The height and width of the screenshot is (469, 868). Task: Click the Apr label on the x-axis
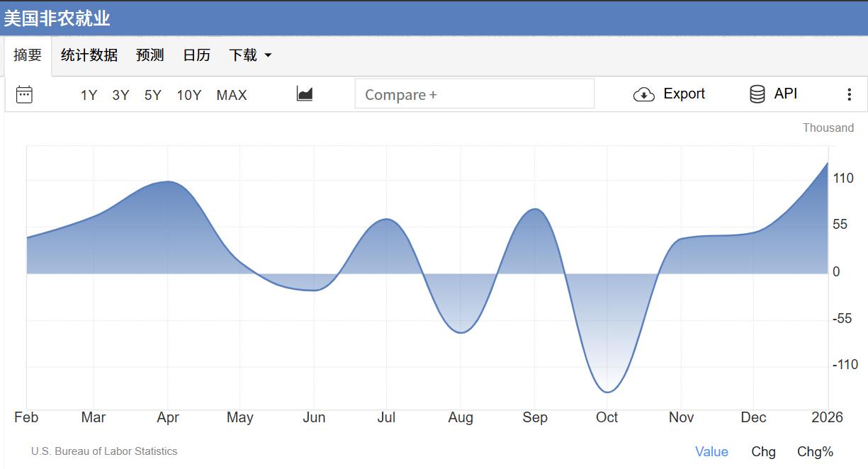coord(168,417)
